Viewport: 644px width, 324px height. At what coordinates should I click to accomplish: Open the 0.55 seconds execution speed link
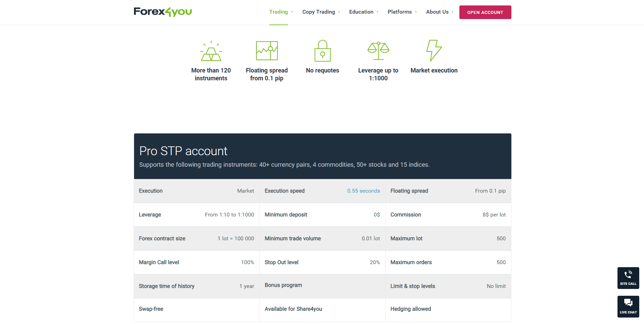pyautogui.click(x=363, y=191)
